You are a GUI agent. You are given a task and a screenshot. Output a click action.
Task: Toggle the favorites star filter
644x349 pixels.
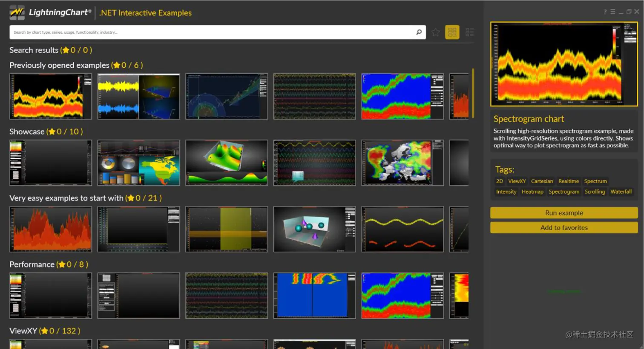click(x=436, y=32)
